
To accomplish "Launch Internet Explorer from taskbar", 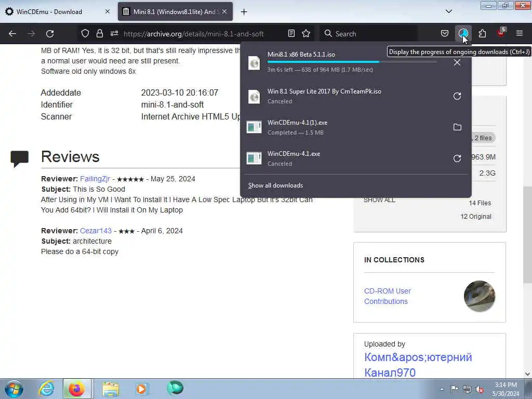I will coord(46,389).
